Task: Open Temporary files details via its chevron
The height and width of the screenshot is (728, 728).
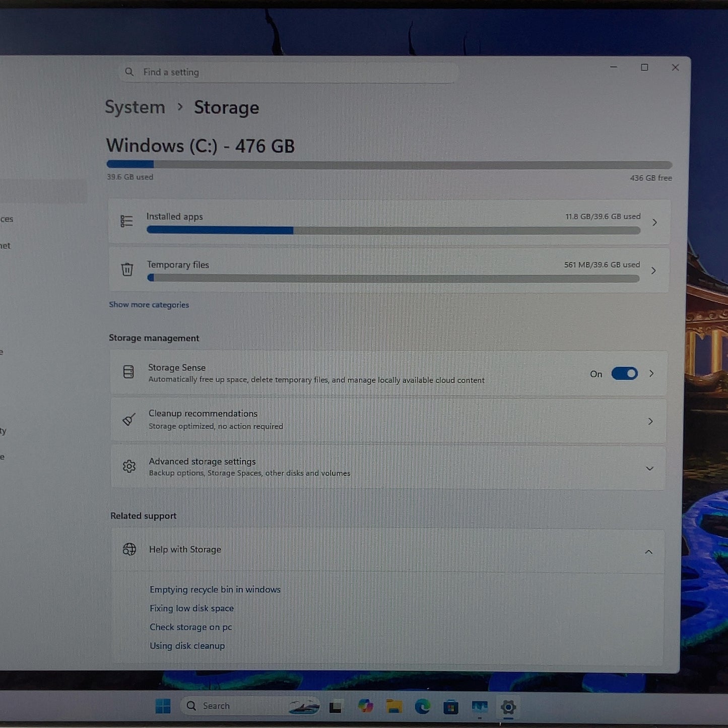Action: 653,271
